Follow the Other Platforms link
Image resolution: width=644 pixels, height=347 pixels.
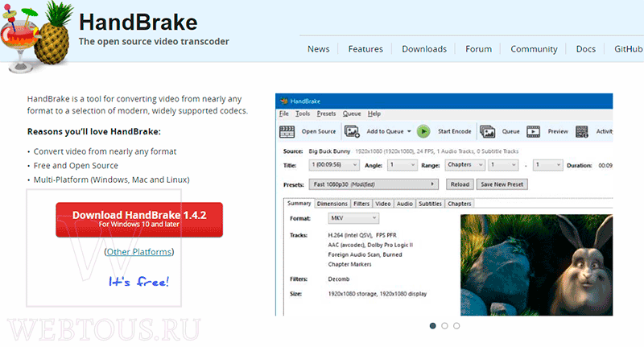pyautogui.click(x=139, y=252)
